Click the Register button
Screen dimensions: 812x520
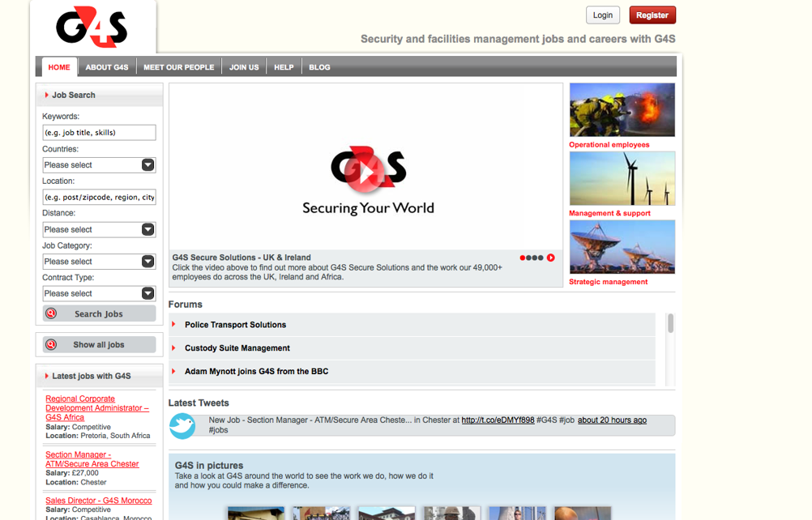pos(652,15)
